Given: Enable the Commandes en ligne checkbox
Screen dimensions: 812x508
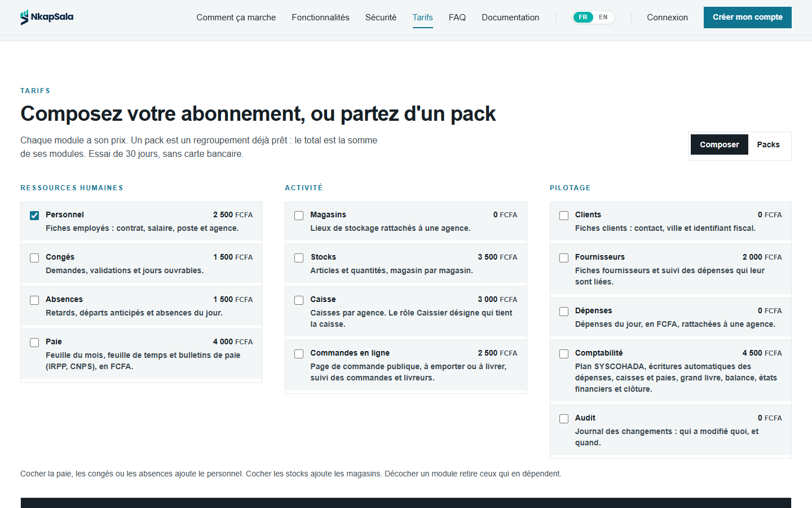Looking at the screenshot, I should click(x=299, y=354).
